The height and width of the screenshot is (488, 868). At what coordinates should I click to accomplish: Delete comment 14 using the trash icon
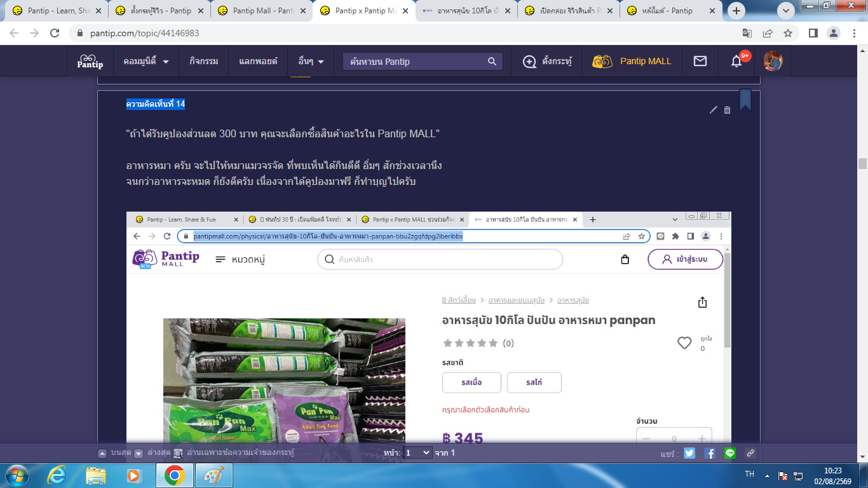pos(728,110)
